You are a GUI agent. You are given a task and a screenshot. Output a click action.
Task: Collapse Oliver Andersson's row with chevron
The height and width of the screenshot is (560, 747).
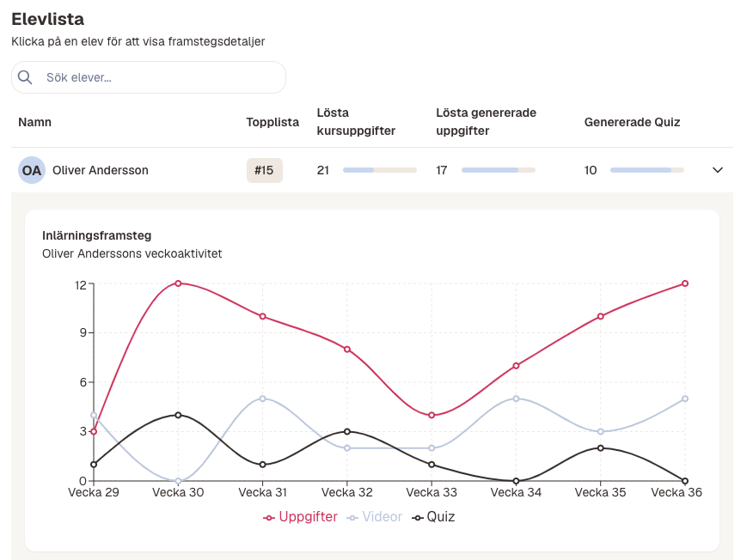point(718,170)
